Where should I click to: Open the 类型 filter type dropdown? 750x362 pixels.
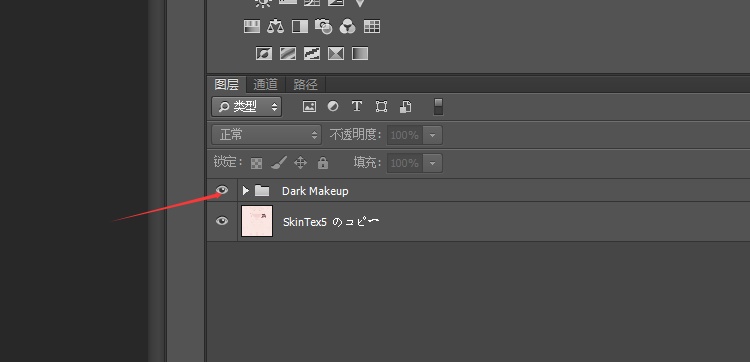click(246, 107)
